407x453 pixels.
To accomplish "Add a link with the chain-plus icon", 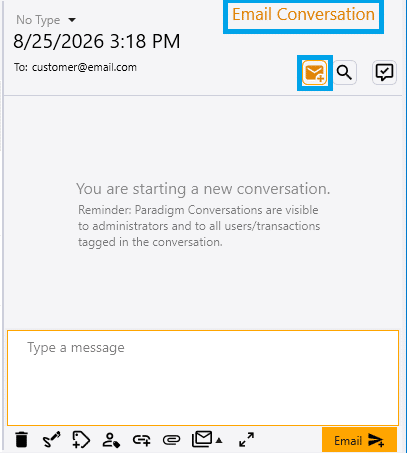I will pyautogui.click(x=141, y=440).
